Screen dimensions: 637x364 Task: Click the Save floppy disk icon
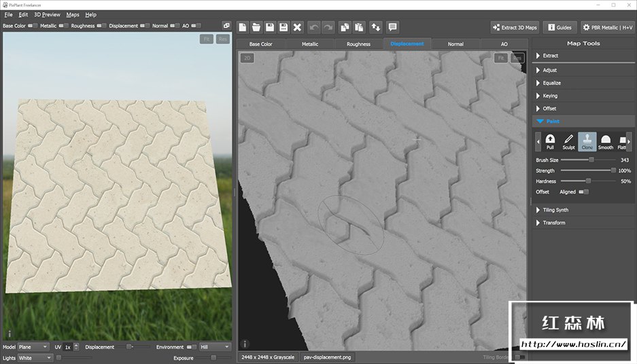click(270, 27)
